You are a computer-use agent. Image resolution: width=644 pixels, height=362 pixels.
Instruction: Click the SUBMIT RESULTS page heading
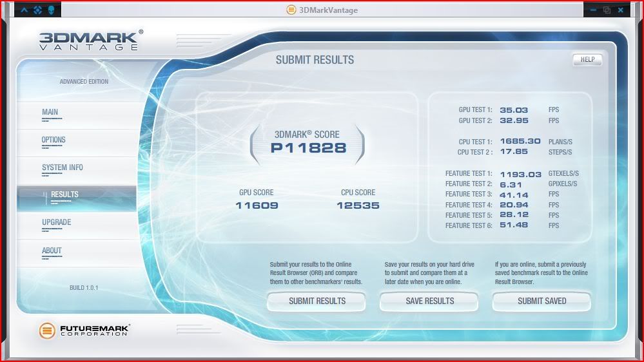point(315,60)
